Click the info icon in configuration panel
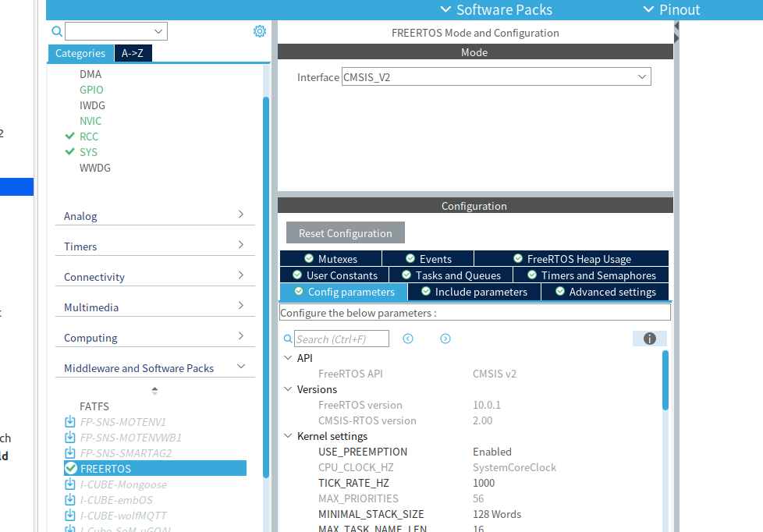This screenshot has width=763, height=532. [650, 339]
